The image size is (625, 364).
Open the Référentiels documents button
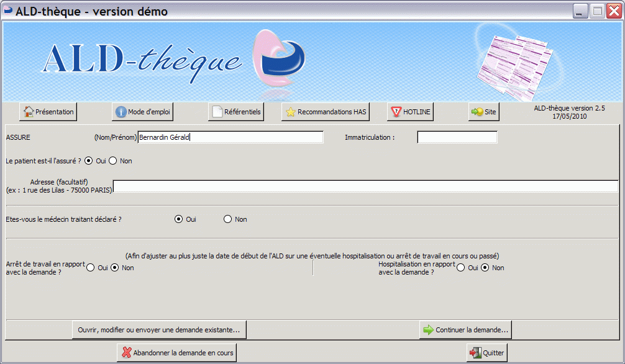236,112
